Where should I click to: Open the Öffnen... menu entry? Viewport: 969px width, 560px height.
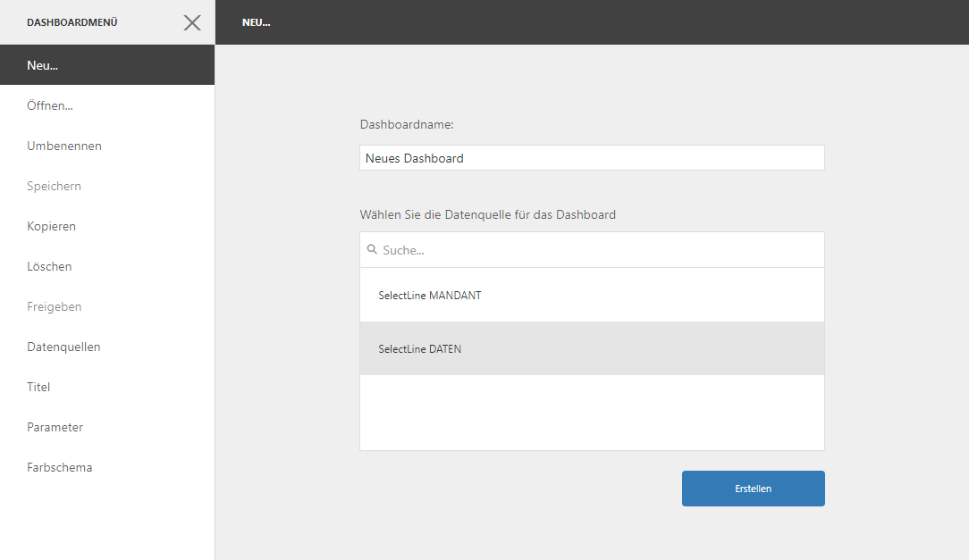tap(107, 105)
